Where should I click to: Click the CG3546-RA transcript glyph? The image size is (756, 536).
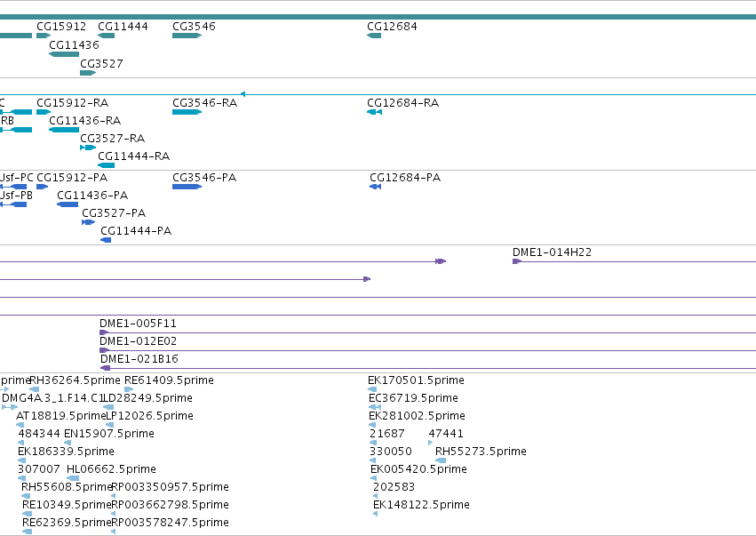(x=187, y=112)
